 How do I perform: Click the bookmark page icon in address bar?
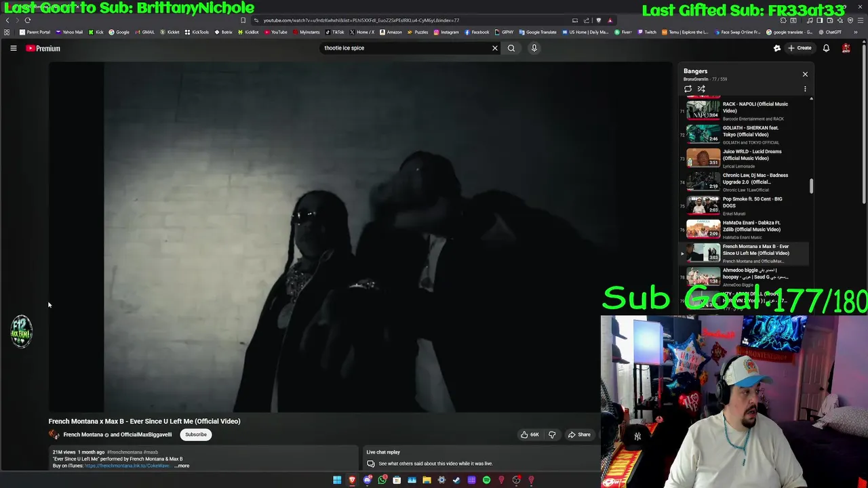(x=243, y=20)
